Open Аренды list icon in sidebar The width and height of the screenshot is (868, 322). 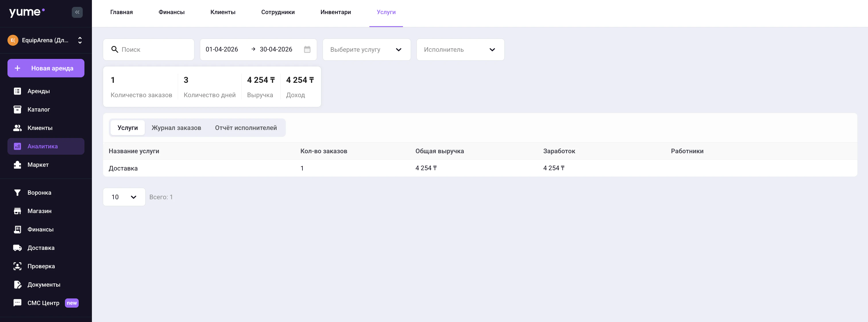[x=17, y=91]
